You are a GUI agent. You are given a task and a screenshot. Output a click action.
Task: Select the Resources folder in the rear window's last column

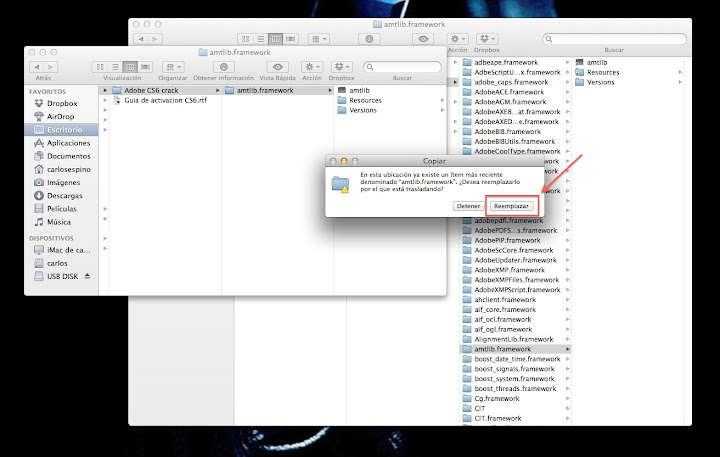(x=602, y=72)
